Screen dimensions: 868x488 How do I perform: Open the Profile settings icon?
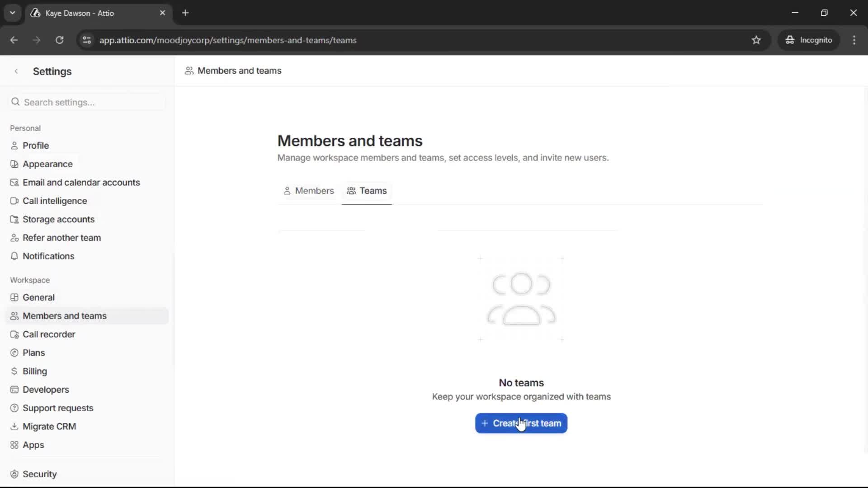14,145
